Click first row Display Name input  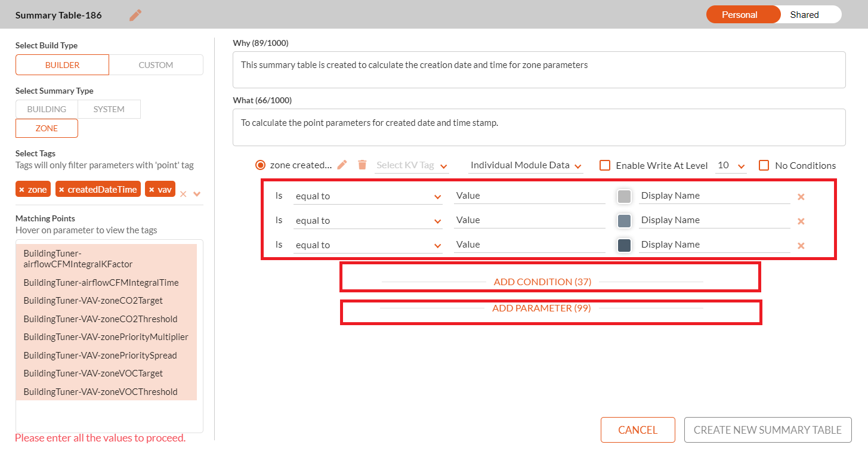[x=715, y=196]
